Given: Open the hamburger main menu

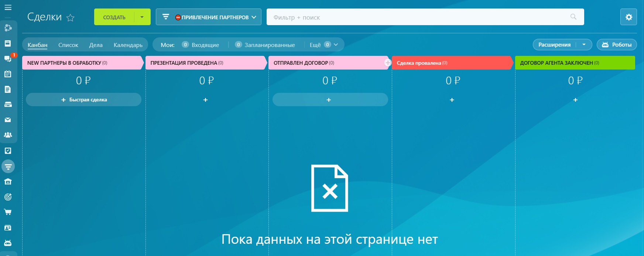Looking at the screenshot, I should click(8, 7).
